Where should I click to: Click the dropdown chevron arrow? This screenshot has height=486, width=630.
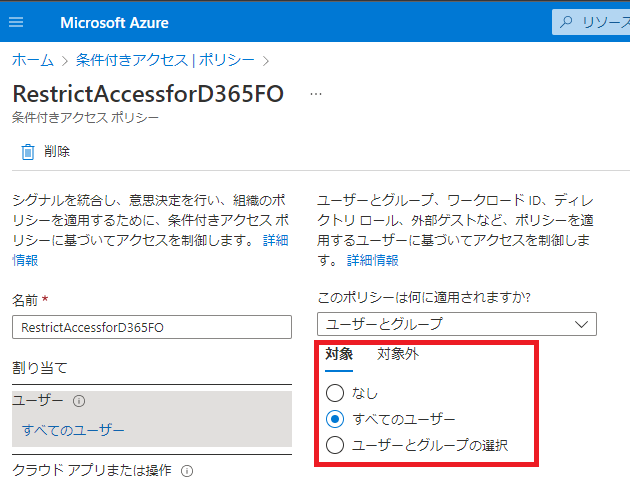click(581, 324)
